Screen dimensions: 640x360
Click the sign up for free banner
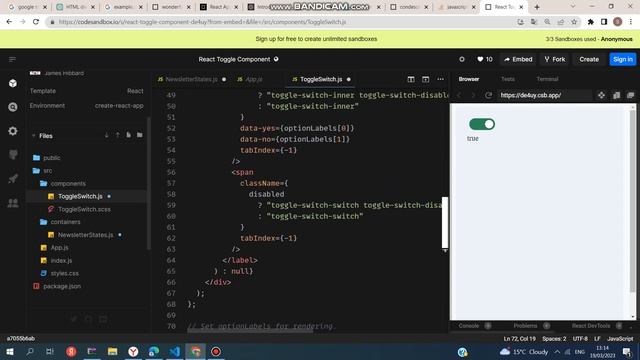click(x=316, y=39)
